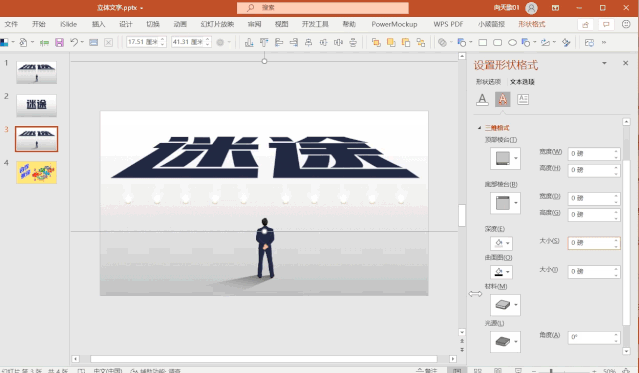639x373 pixels.
Task: Collapse the 三维格式 section
Action: [x=480, y=128]
